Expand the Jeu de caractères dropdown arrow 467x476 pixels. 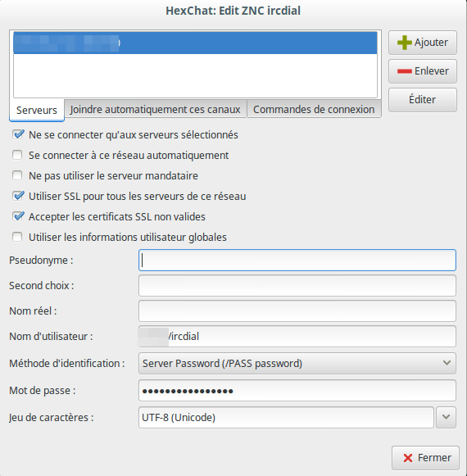point(446,417)
